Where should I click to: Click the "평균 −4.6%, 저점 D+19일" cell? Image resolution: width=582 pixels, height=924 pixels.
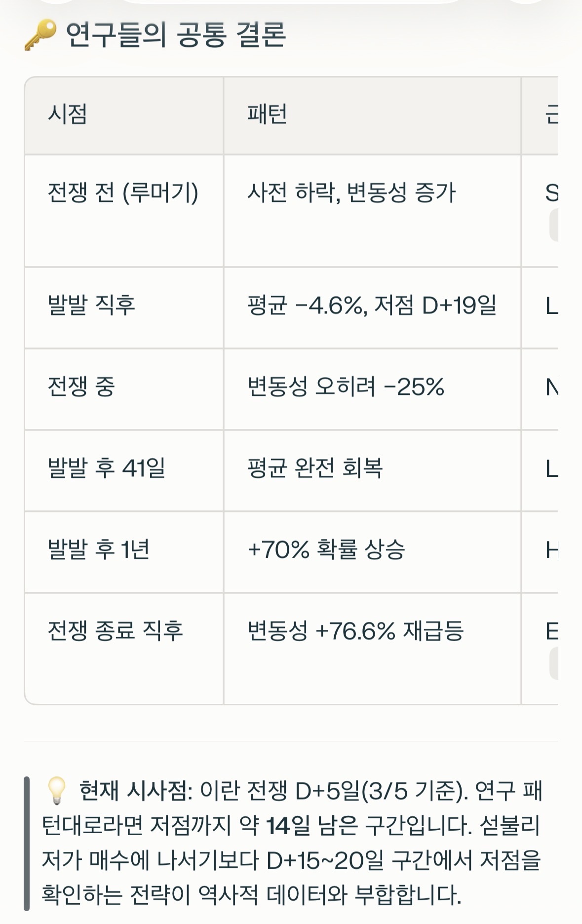(372, 305)
